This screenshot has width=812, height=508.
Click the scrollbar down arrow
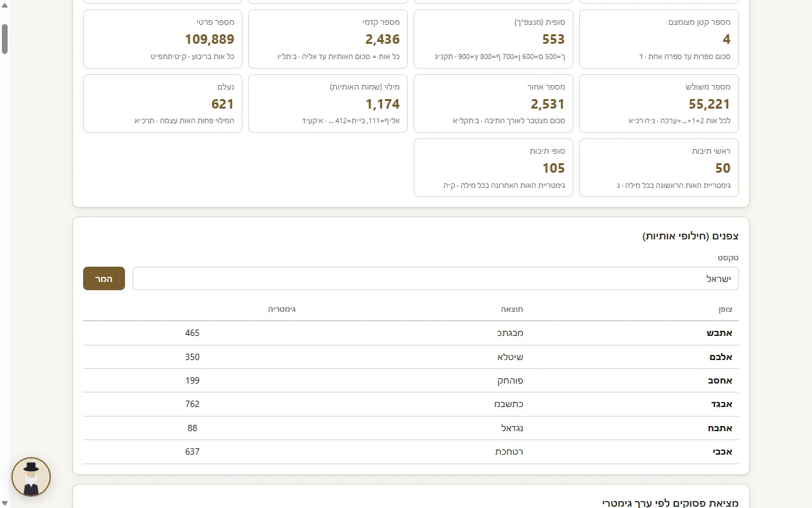(x=4, y=504)
